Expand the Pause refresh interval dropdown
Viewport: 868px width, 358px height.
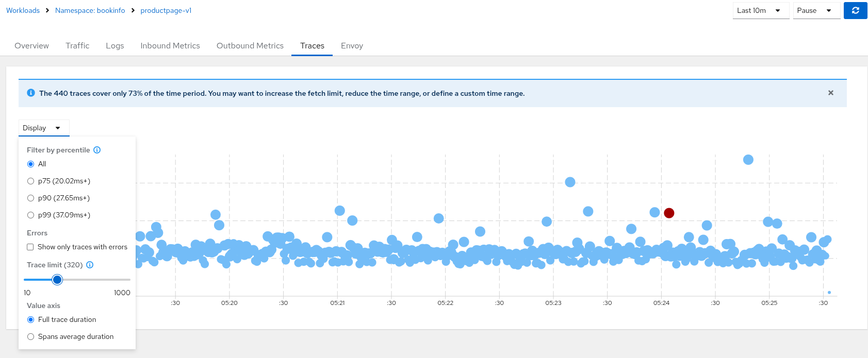click(x=814, y=10)
